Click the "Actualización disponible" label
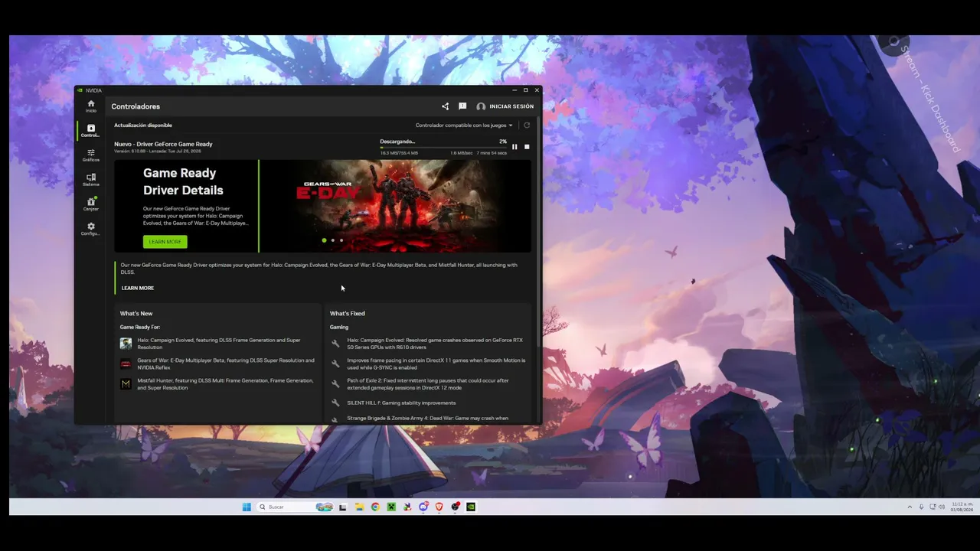Image resolution: width=980 pixels, height=551 pixels. (x=143, y=125)
